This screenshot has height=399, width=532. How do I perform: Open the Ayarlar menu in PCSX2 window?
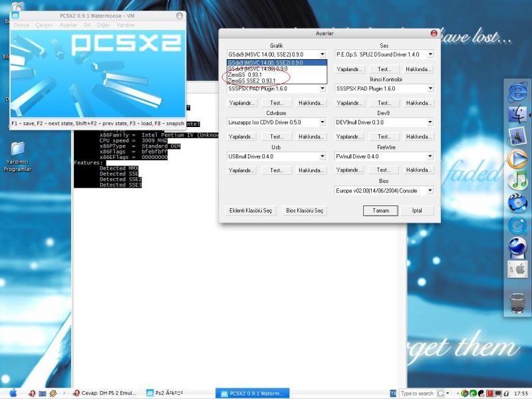pos(68,25)
